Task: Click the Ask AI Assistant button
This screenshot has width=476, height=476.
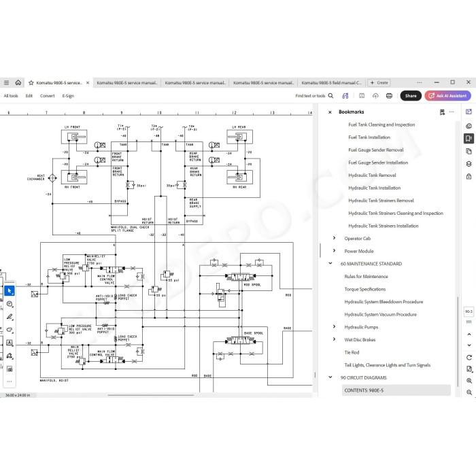Action: (x=447, y=96)
